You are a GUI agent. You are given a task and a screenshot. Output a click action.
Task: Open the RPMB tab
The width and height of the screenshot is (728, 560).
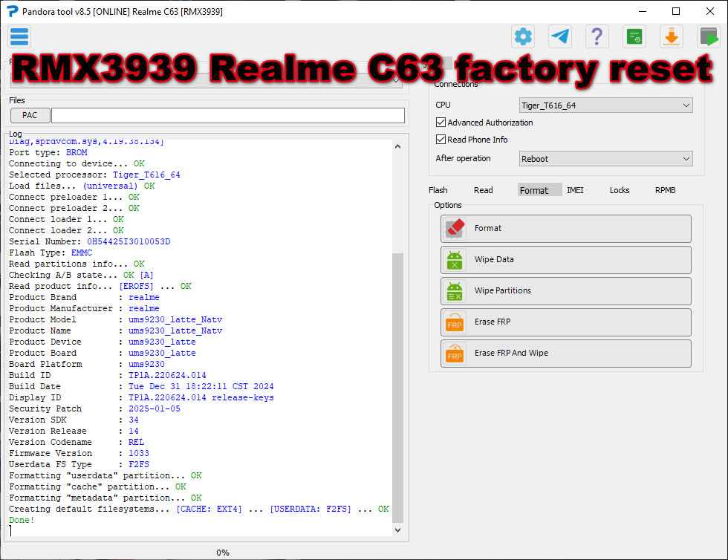665,190
